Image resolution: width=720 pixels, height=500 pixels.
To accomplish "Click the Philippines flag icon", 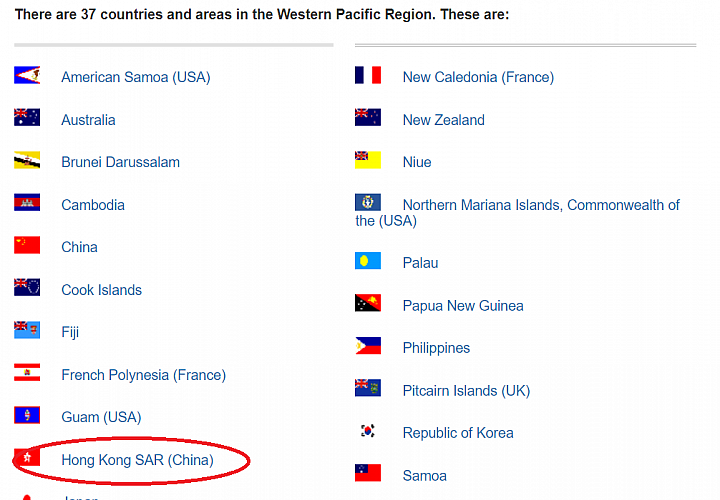I will [368, 346].
